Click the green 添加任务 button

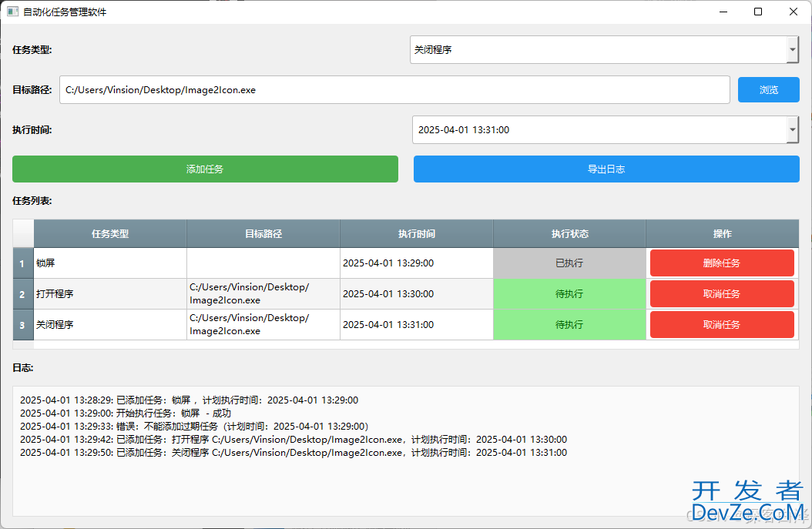pyautogui.click(x=205, y=169)
